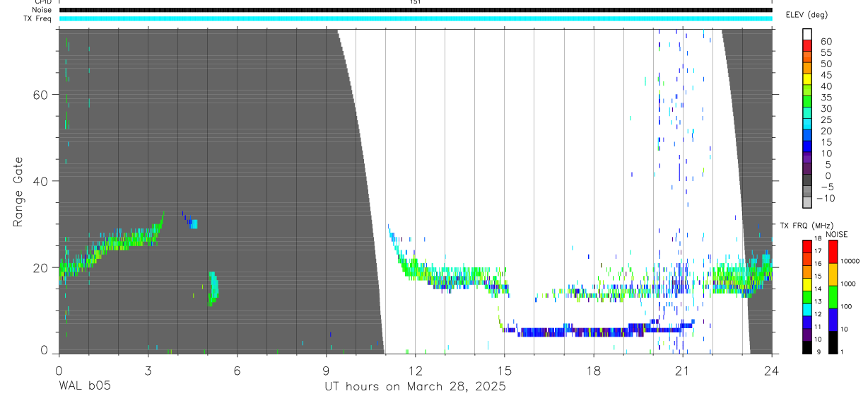Viewport: 868px width, 401px height.
Task: Click the 100 tick on the NOISE colorbar
Action: point(846,306)
